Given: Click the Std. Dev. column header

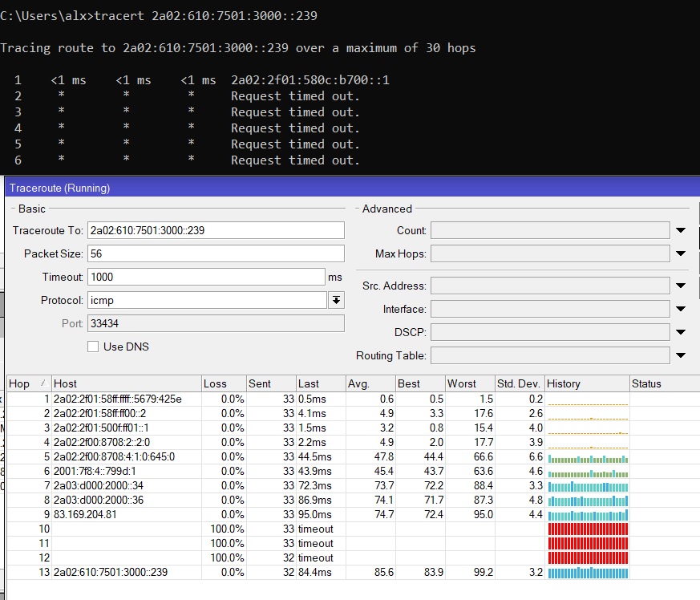Looking at the screenshot, I should [x=520, y=383].
